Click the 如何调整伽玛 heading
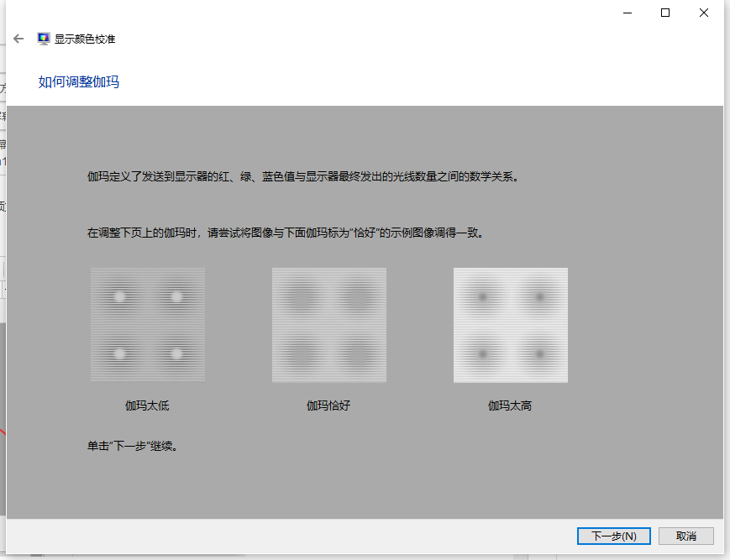The image size is (730, 560). [78, 81]
